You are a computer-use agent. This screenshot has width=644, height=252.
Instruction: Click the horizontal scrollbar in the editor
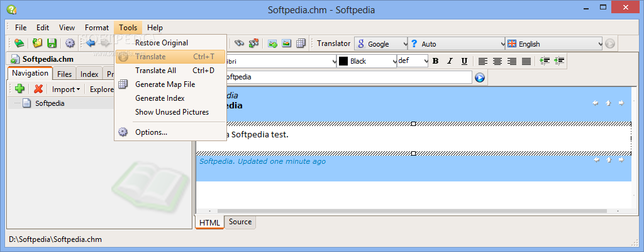[412, 211]
